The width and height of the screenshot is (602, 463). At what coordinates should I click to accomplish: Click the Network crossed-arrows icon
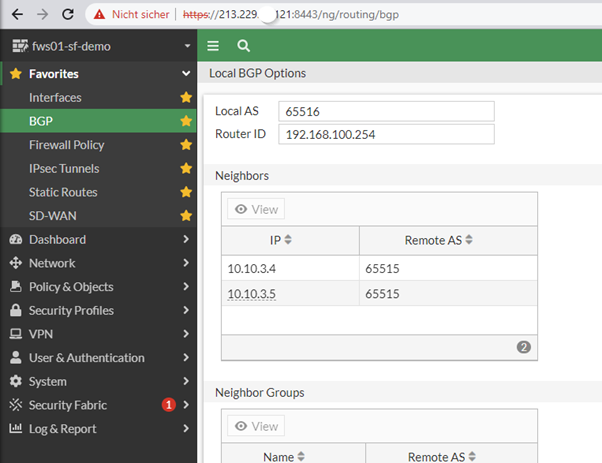point(16,263)
